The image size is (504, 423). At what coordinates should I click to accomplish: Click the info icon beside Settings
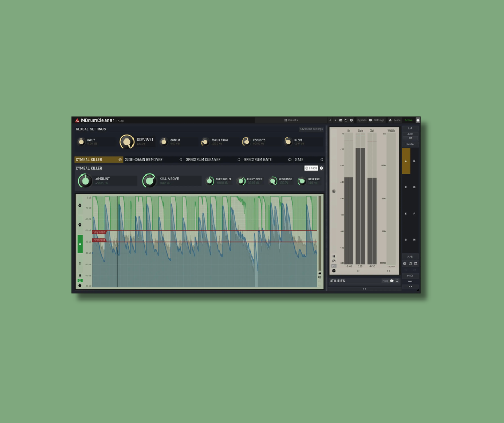point(370,120)
